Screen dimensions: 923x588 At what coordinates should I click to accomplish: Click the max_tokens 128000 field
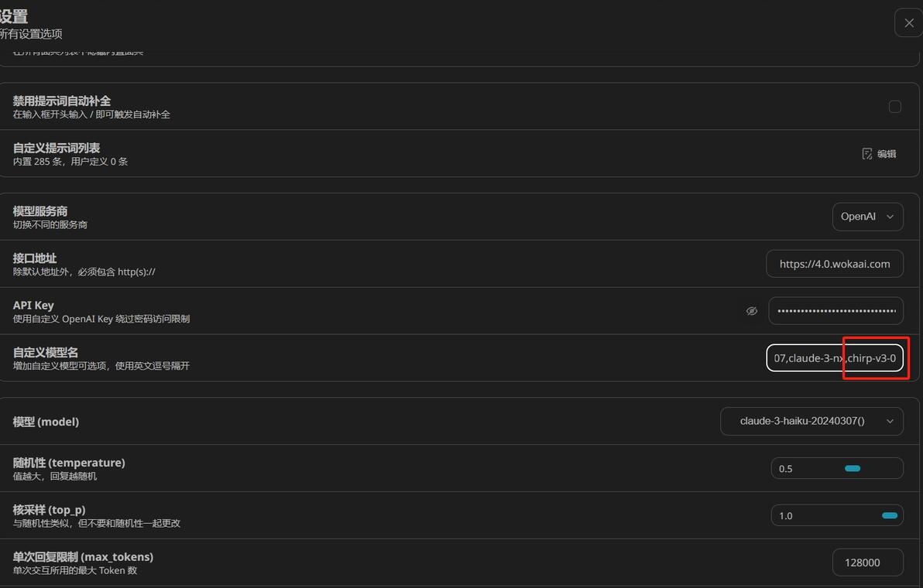click(x=868, y=562)
